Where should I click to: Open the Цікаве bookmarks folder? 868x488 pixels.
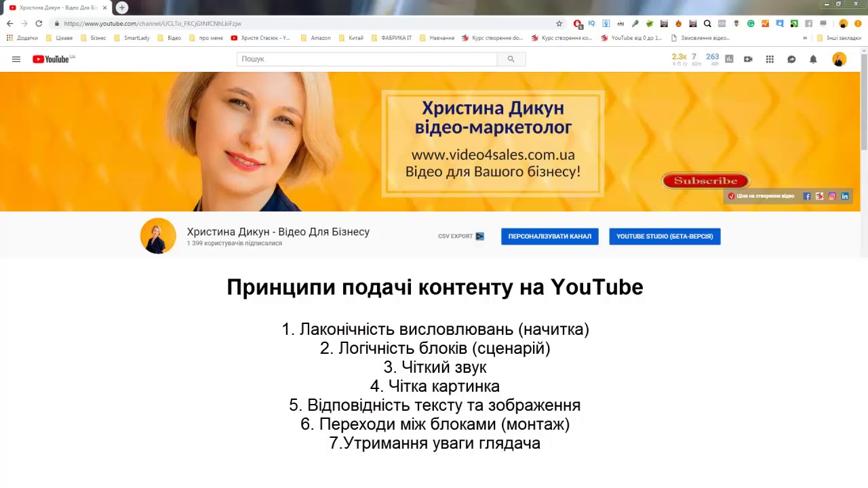[59, 38]
